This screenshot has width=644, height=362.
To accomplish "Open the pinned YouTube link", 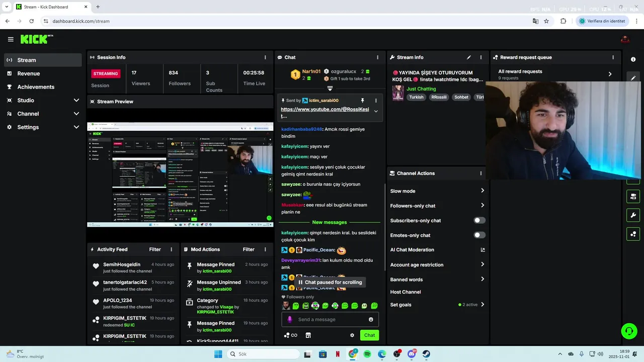I will [325, 110].
